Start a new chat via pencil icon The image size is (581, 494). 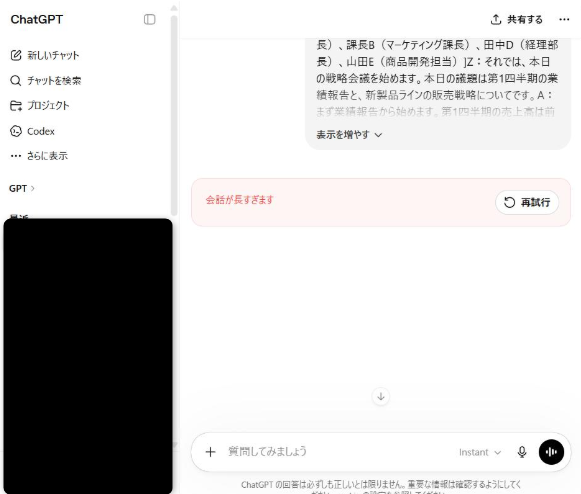[16, 55]
